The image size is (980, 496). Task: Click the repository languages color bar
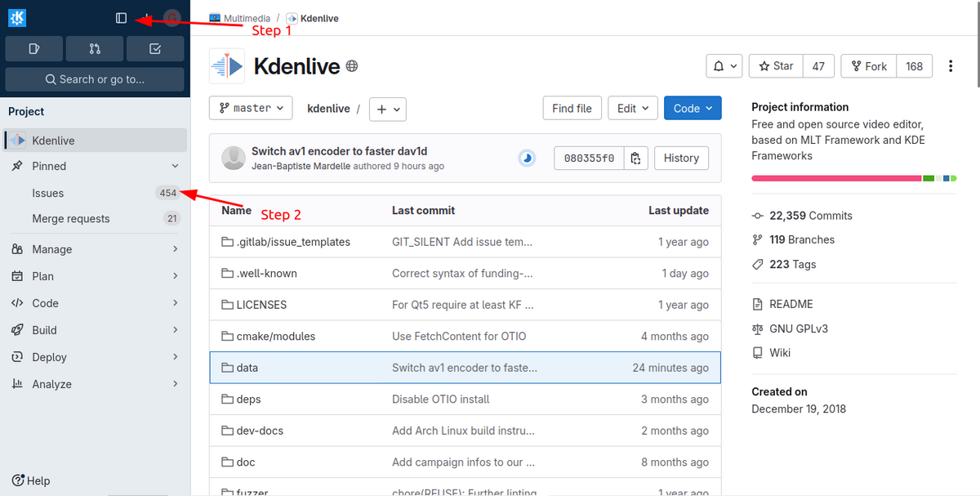point(853,177)
